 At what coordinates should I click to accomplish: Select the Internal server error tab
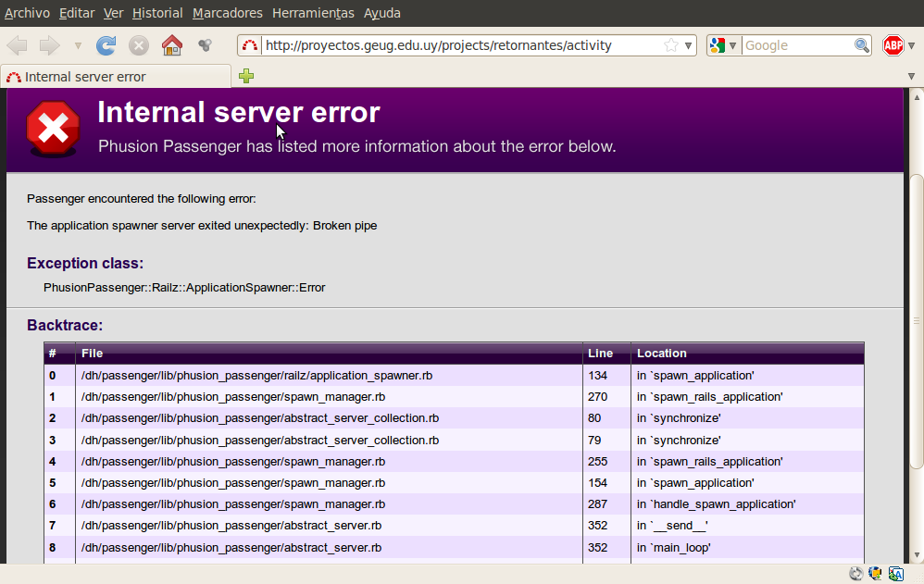click(x=116, y=77)
